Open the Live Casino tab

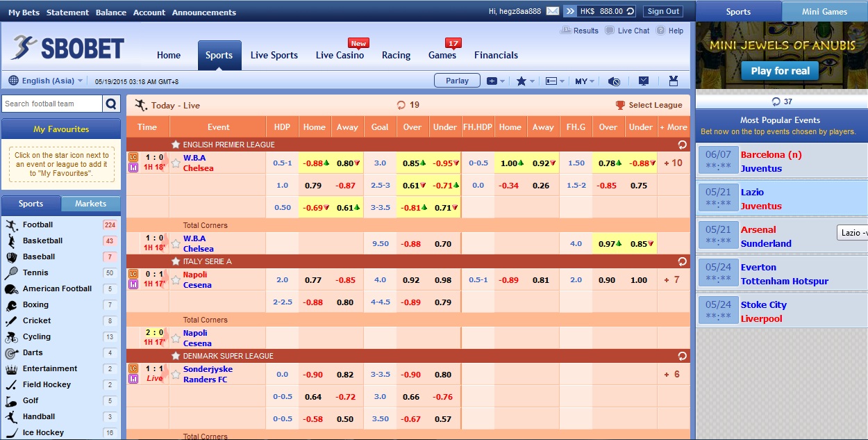tap(340, 55)
